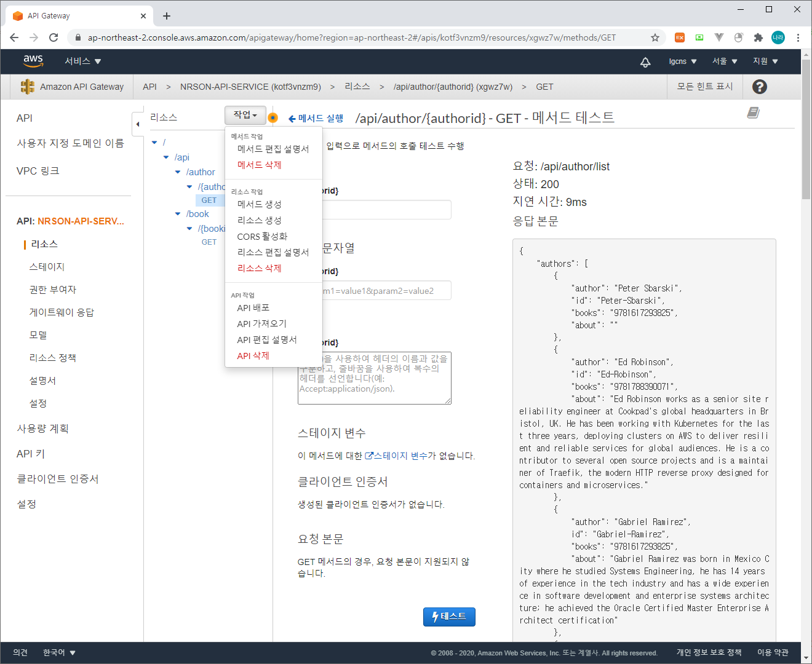This screenshot has height=664, width=812.
Task: Click the browser address bar
Action: pos(351,38)
